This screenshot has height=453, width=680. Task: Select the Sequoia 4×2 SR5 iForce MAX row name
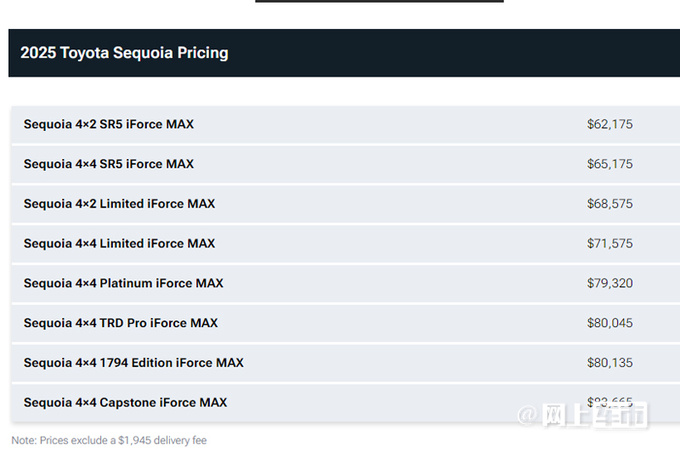tap(109, 125)
